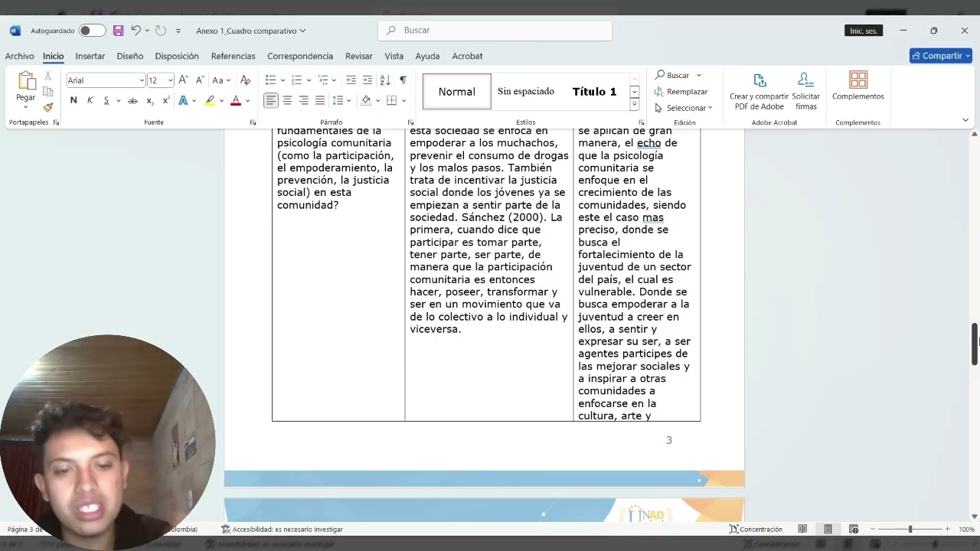This screenshot has height=551, width=980.
Task: Align text left
Action: [x=271, y=101]
